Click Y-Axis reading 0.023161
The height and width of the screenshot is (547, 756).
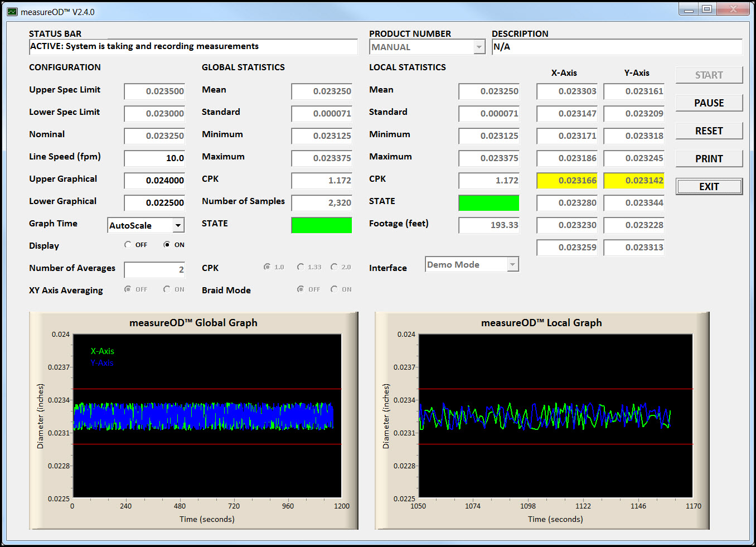coord(634,91)
